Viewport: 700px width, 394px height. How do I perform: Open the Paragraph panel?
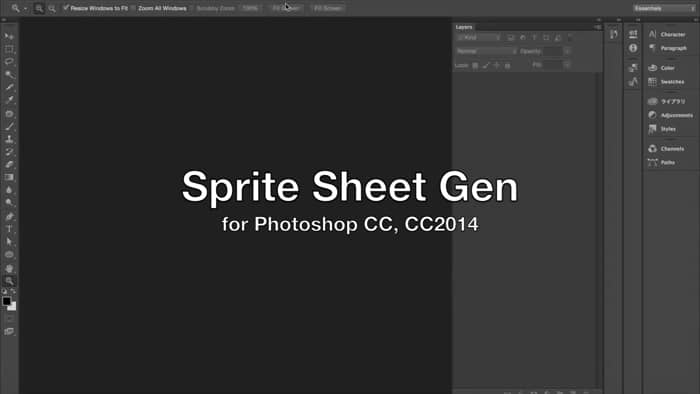669,48
